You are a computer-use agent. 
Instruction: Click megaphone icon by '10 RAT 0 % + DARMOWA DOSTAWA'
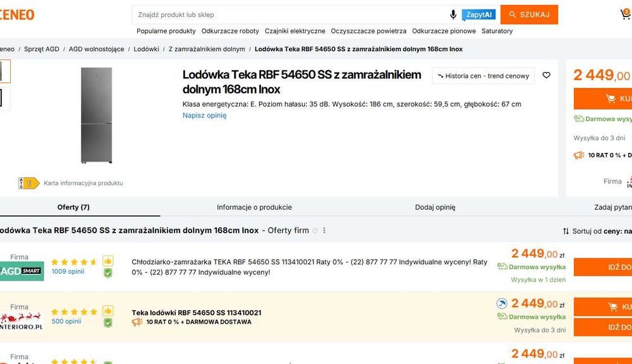137,322
